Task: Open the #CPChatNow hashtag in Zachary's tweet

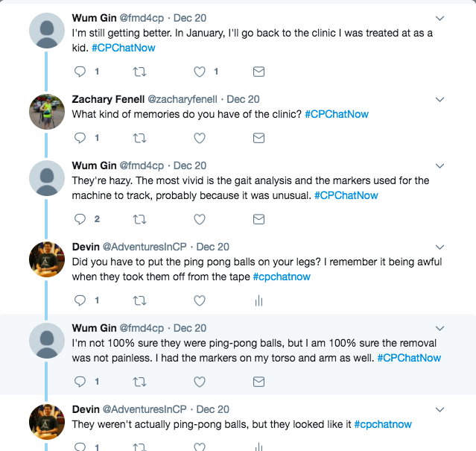Action: point(337,114)
